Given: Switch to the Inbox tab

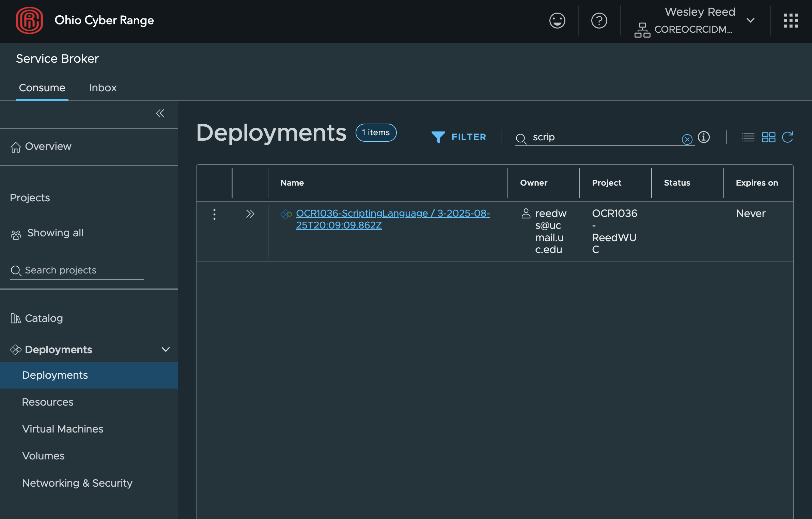Looking at the screenshot, I should [103, 88].
